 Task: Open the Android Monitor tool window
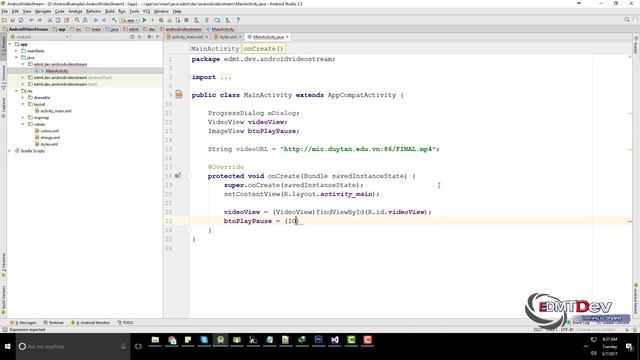pyautogui.click(x=91, y=322)
